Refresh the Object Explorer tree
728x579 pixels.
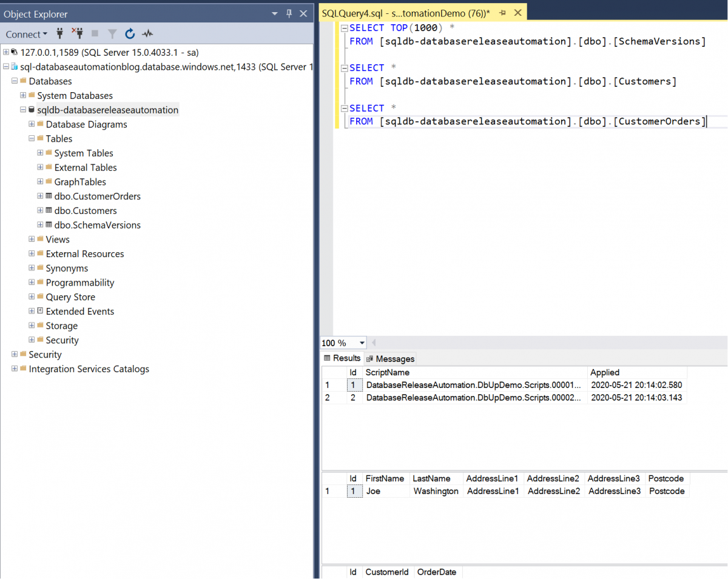point(130,34)
